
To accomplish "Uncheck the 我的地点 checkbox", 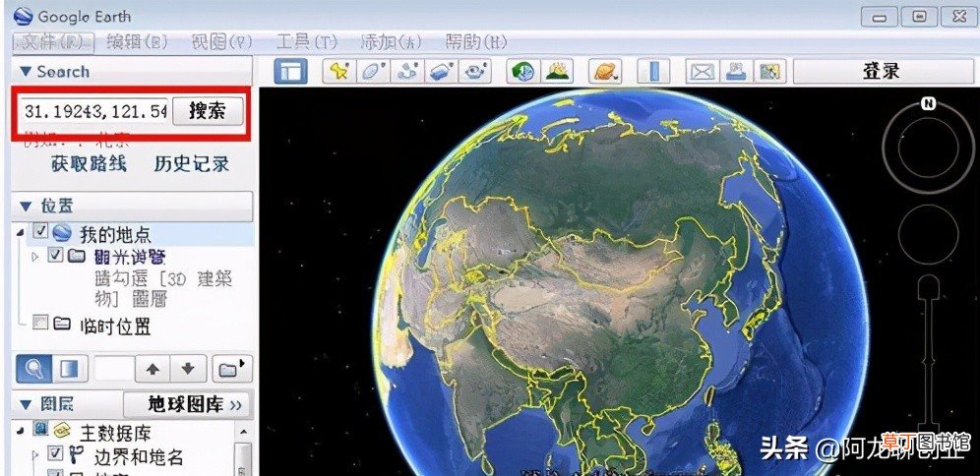I will pos(40,232).
